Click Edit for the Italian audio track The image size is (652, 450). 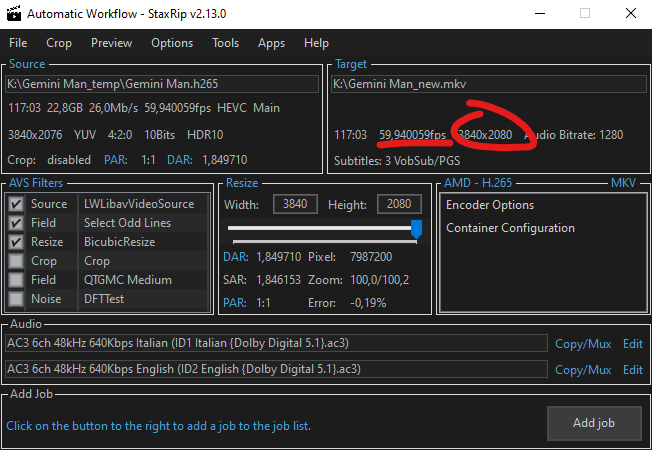coord(633,344)
